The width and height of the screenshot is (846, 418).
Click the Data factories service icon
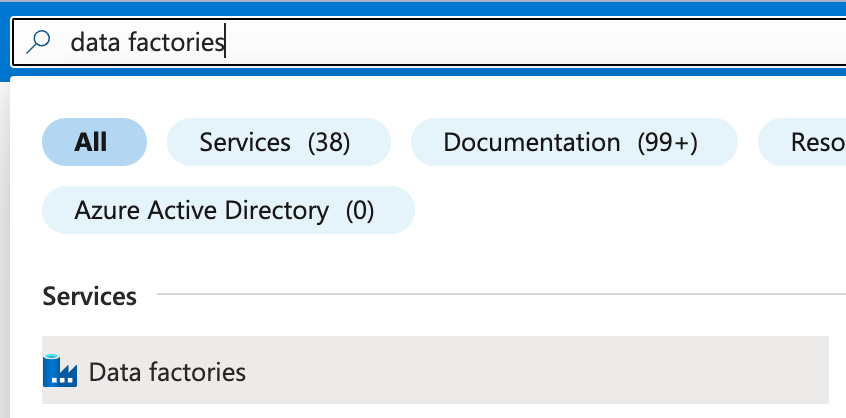click(60, 371)
